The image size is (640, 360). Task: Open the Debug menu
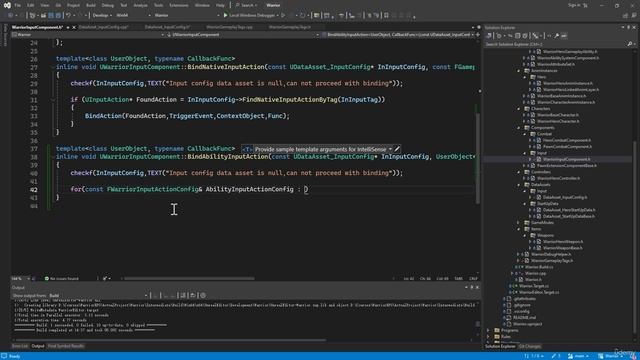[108, 5]
